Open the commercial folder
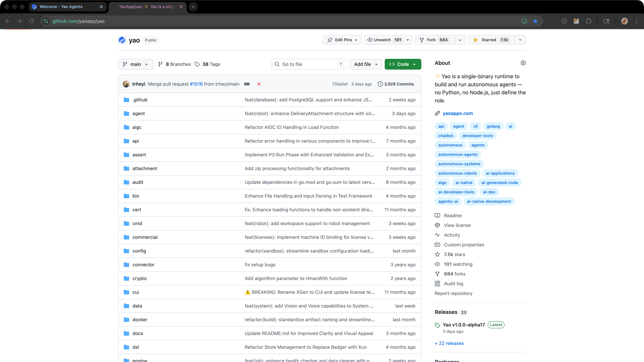This screenshot has height=362, width=644. pyautogui.click(x=145, y=237)
